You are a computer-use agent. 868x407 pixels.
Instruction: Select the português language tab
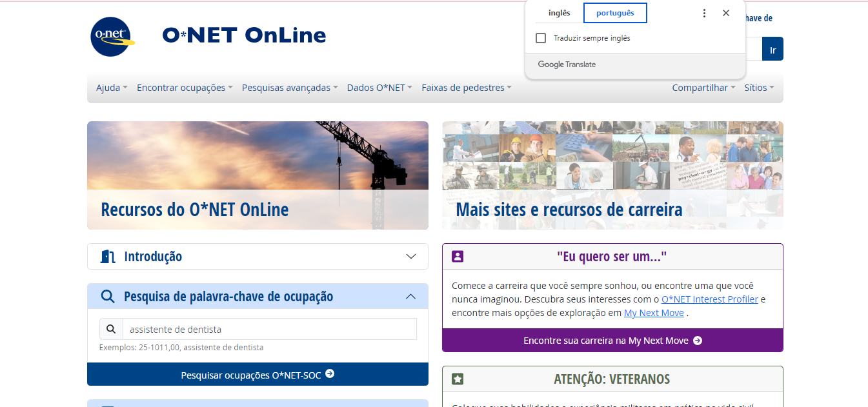(x=615, y=13)
